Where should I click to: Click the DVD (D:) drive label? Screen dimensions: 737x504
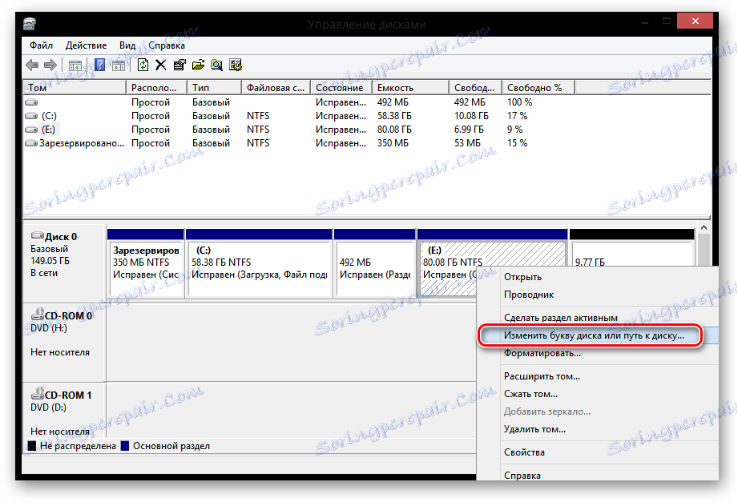(48, 408)
